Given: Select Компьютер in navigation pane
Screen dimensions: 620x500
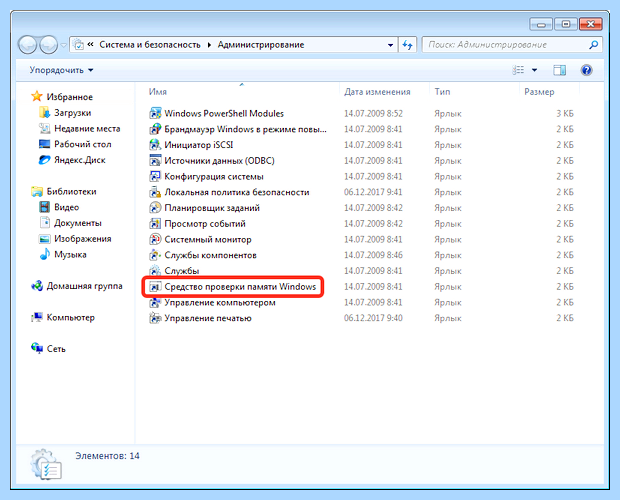Looking at the screenshot, I should click(x=70, y=317).
